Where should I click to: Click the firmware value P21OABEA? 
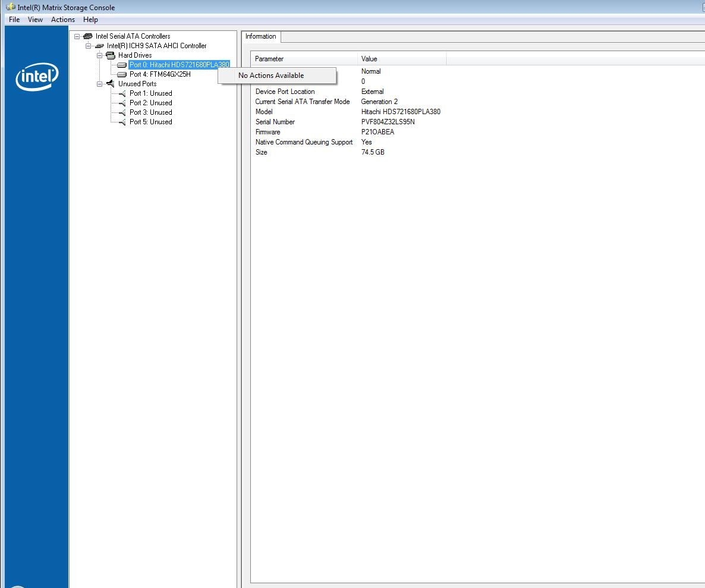pyautogui.click(x=377, y=132)
